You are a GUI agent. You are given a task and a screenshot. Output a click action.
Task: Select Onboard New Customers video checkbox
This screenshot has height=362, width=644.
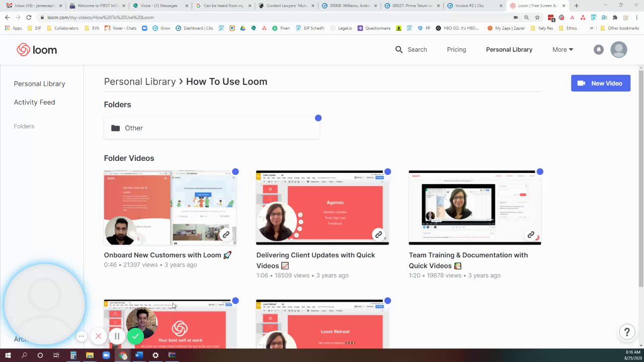[x=235, y=172]
